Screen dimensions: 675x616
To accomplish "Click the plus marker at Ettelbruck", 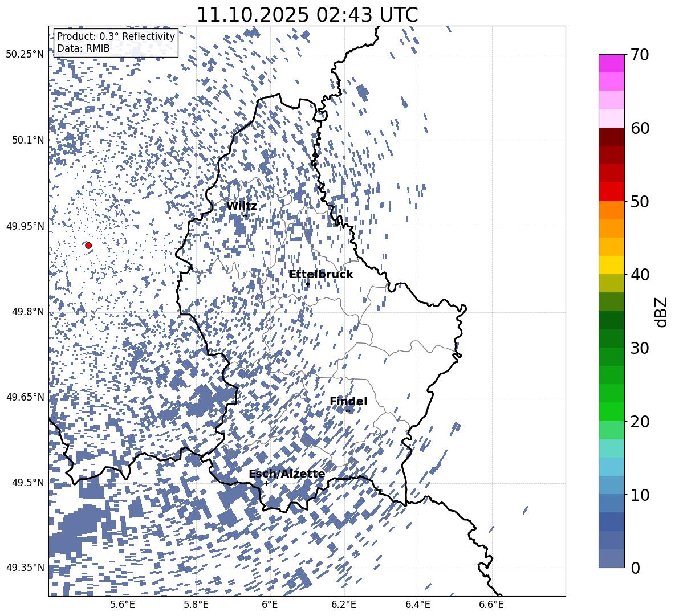I will pyautogui.click(x=307, y=284).
